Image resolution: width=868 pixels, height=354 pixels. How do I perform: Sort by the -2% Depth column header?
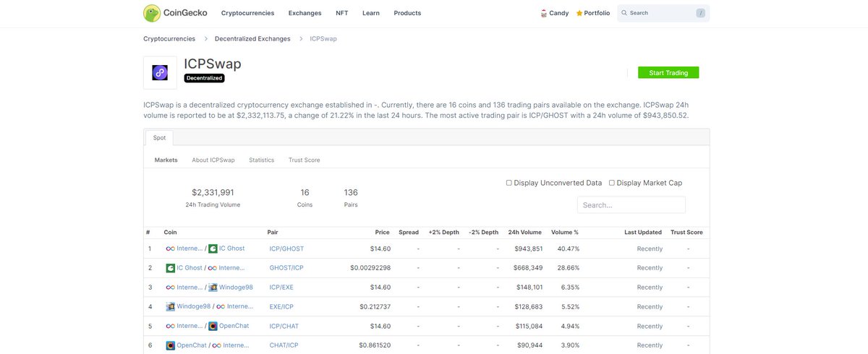point(484,233)
